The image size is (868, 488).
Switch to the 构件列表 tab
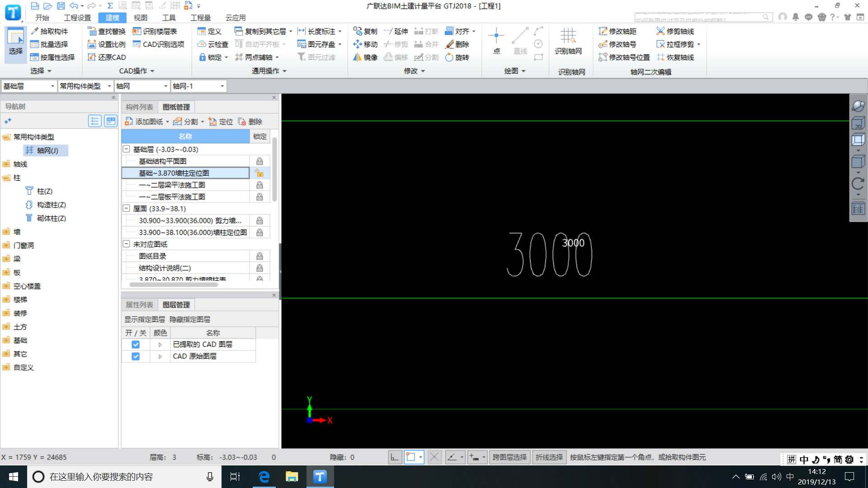139,107
